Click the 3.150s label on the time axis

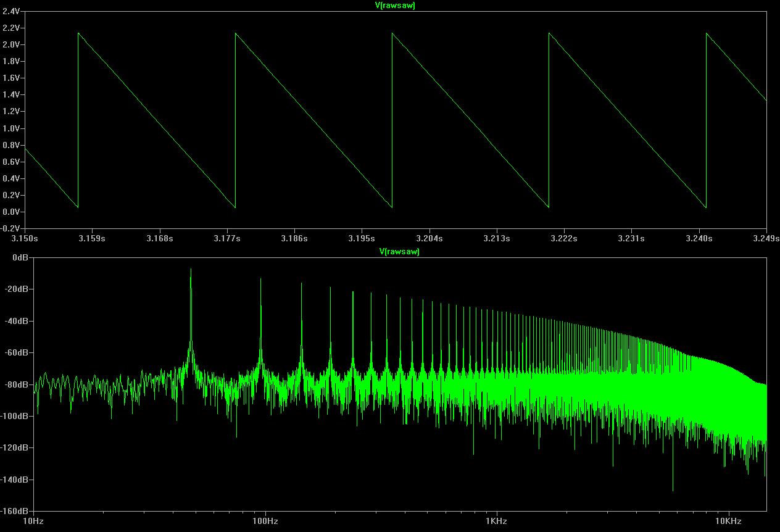click(25, 238)
